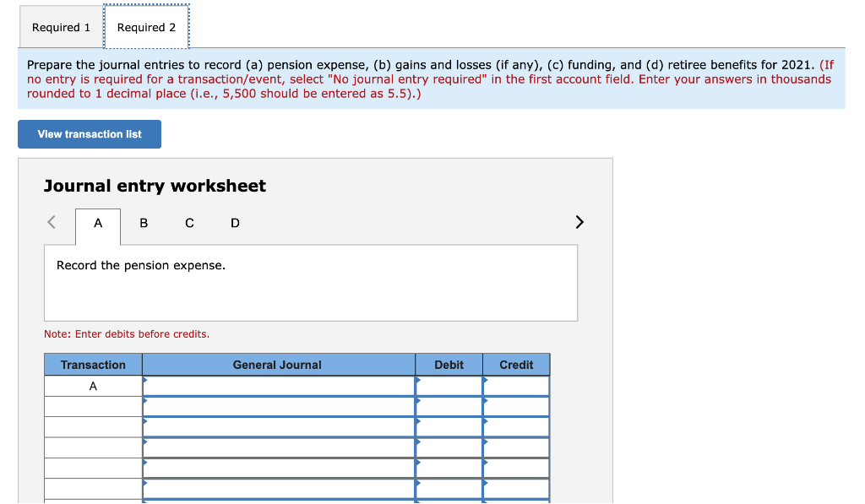Viewport: 865px width, 504px height.
Task: Switch to the Required 1 tab
Action: (x=60, y=27)
